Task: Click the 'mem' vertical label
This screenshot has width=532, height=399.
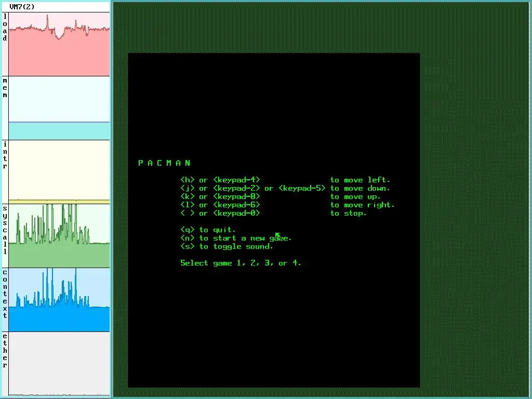Action: pyautogui.click(x=5, y=88)
